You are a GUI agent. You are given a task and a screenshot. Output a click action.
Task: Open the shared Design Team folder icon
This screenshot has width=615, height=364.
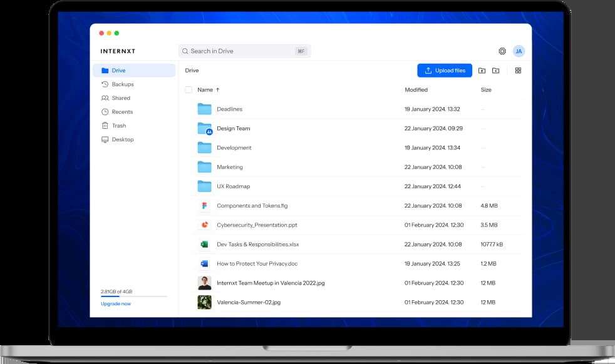[x=204, y=129]
